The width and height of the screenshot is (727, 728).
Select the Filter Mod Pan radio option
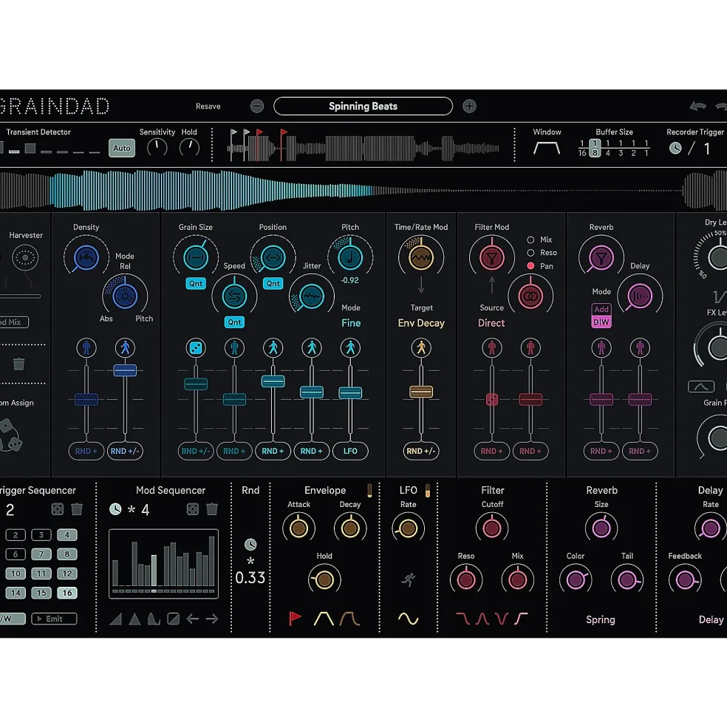click(x=530, y=266)
